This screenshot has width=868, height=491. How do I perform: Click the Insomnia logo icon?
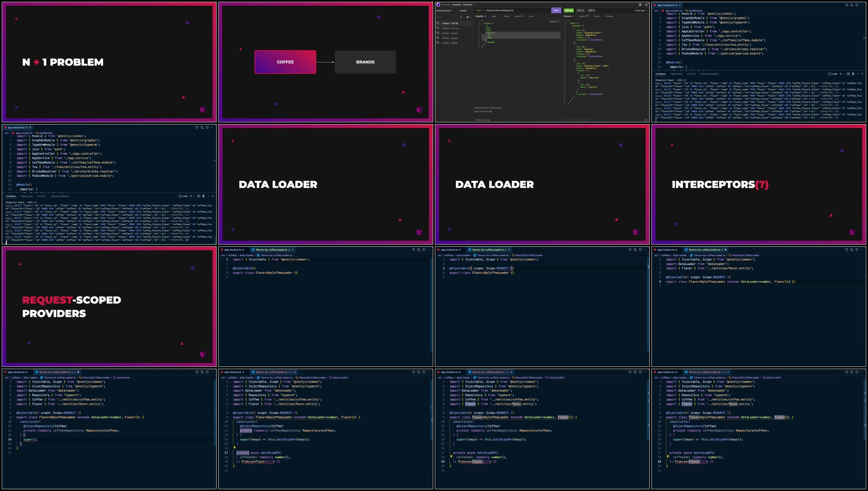pyautogui.click(x=438, y=5)
